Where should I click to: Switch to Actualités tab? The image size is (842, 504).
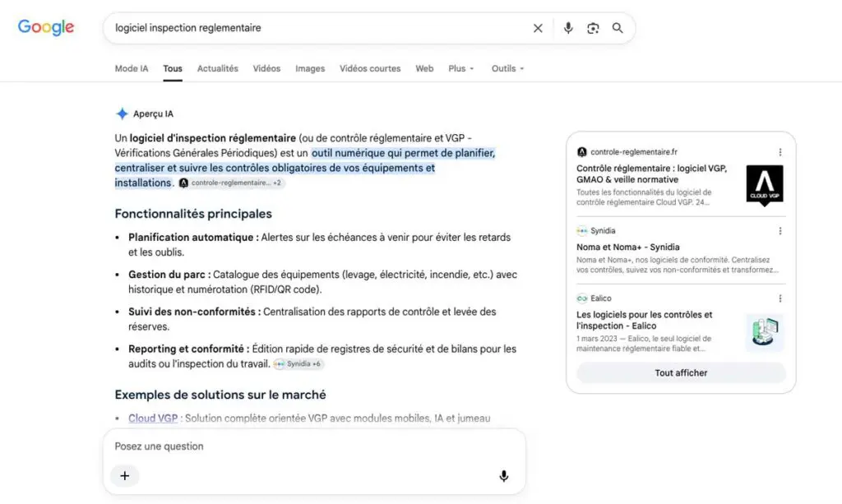click(217, 69)
